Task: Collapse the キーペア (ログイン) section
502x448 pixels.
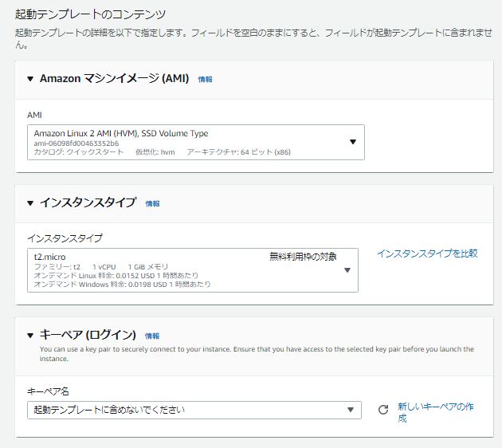Action: coord(30,336)
